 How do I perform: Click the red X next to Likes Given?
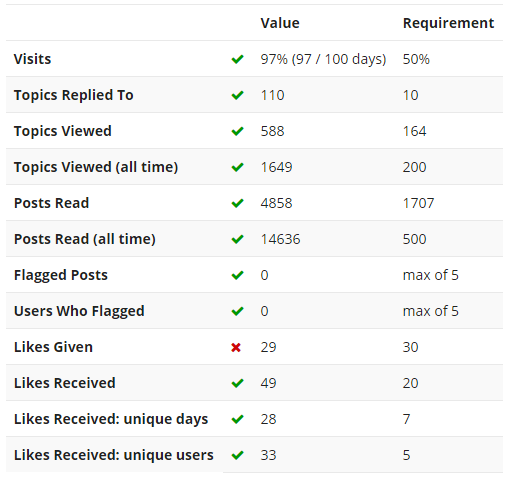click(x=236, y=348)
